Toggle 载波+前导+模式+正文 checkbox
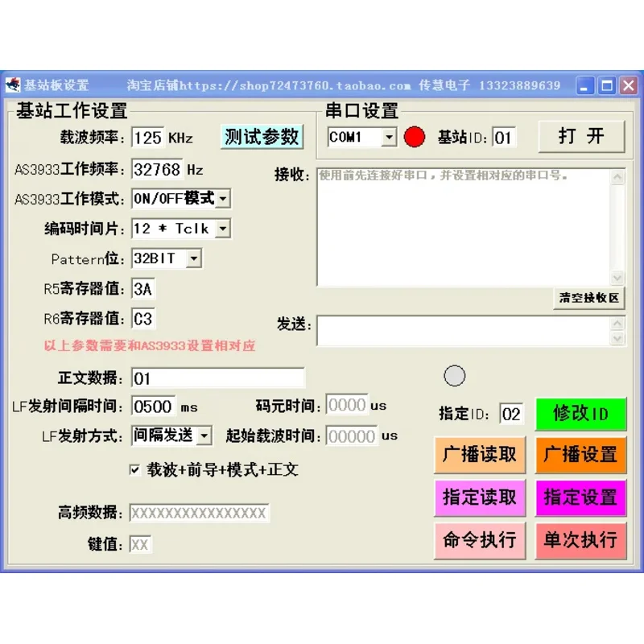The image size is (644, 644). point(134,470)
